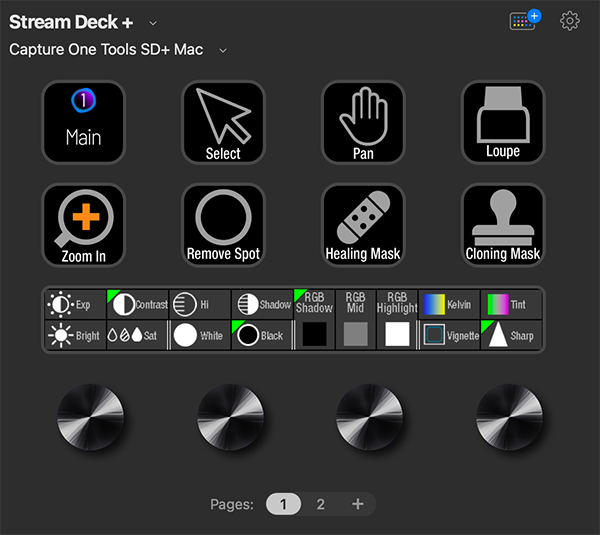Viewport: 600px width, 535px height.
Task: Select the Loupe tool key
Action: pyautogui.click(x=503, y=122)
